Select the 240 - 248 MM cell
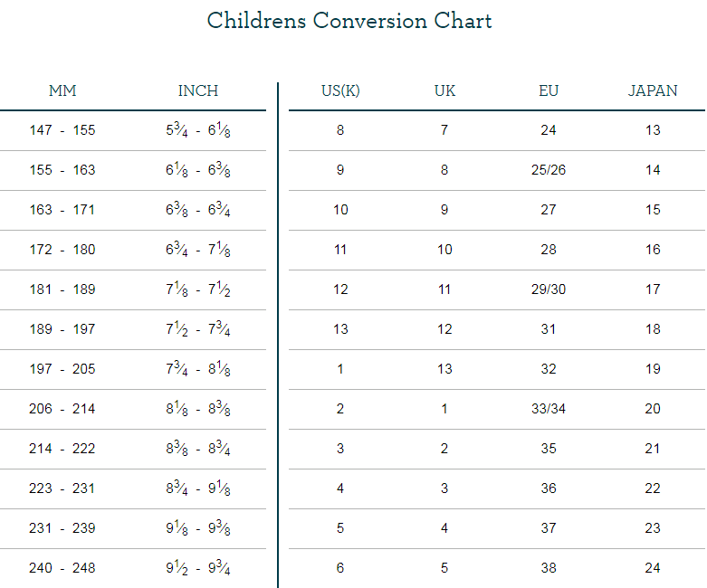Screen dimensions: 707x588 pos(62,568)
